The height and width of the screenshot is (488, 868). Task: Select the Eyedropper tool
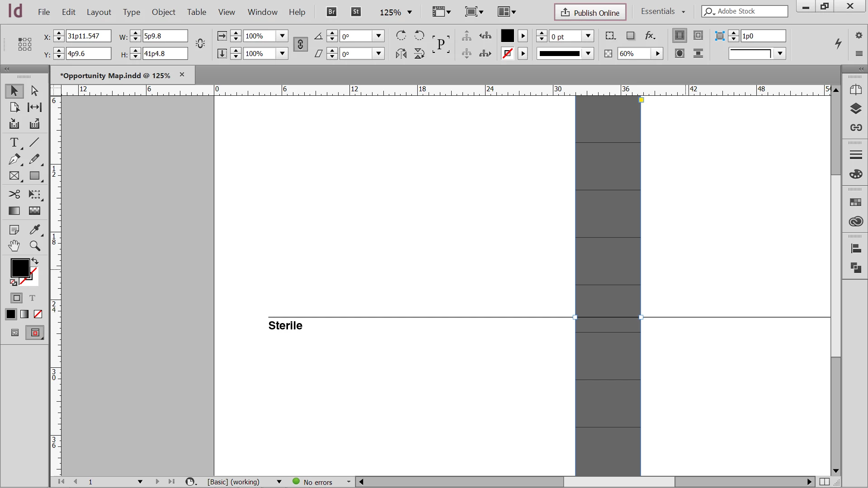pos(35,230)
